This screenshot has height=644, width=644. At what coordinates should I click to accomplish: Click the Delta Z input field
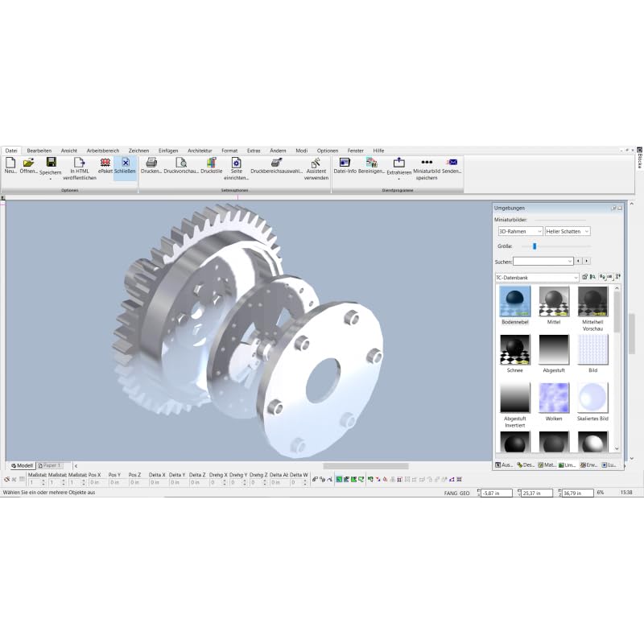tap(197, 482)
